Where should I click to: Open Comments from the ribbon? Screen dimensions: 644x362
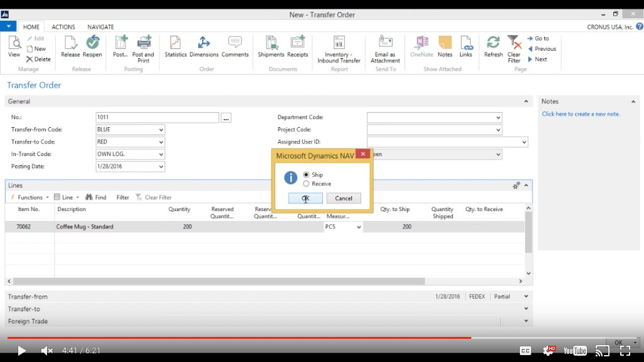(x=235, y=46)
